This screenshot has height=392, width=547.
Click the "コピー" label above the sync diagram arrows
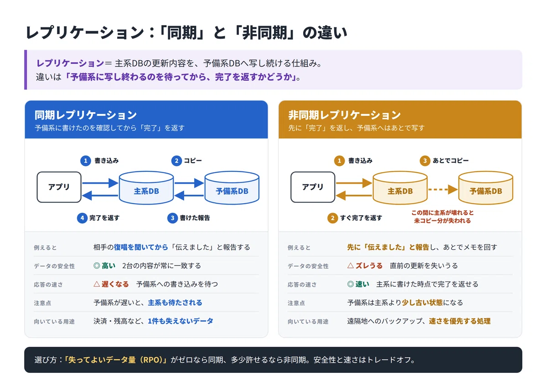point(193,160)
